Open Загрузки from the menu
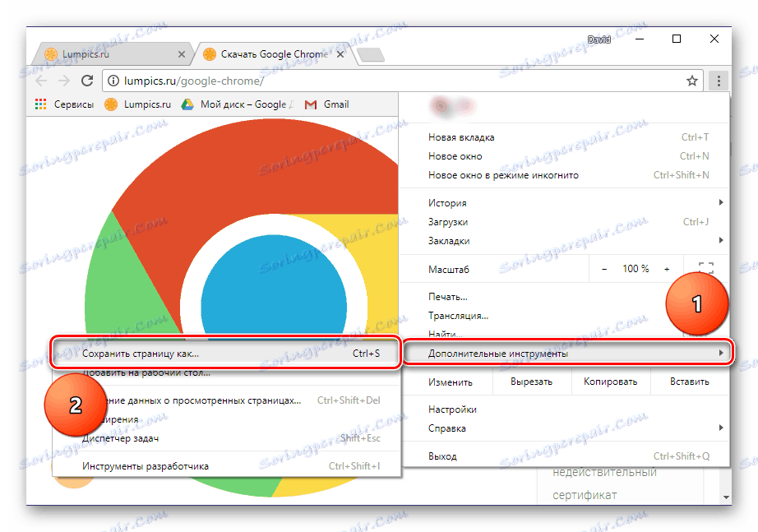Viewport: 758px width, 532px height. click(564, 222)
